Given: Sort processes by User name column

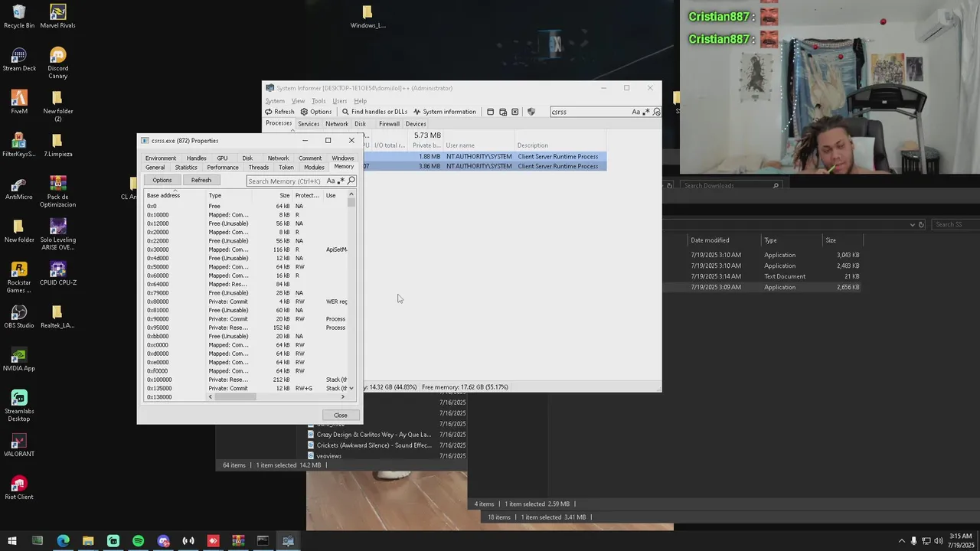Looking at the screenshot, I should pyautogui.click(x=479, y=145).
